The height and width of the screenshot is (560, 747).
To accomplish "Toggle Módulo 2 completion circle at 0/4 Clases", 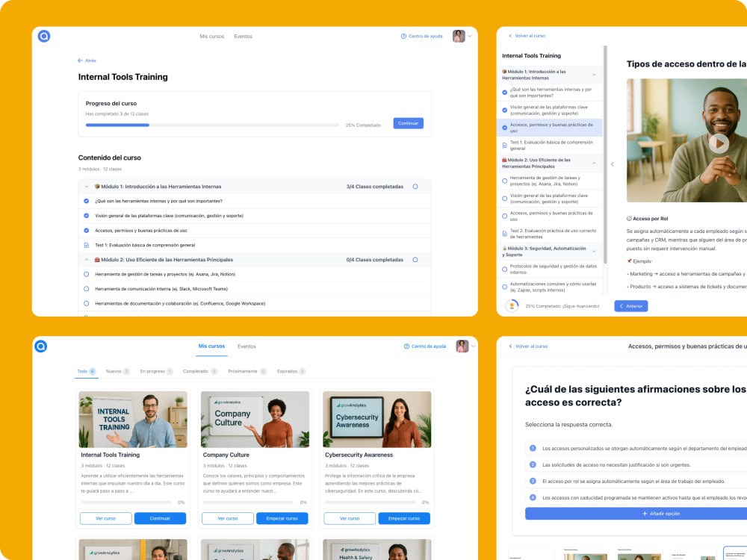I will (x=415, y=260).
